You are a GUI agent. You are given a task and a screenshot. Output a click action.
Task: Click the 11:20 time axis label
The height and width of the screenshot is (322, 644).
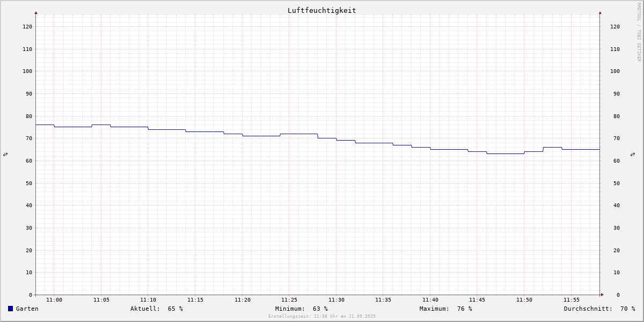coord(243,300)
